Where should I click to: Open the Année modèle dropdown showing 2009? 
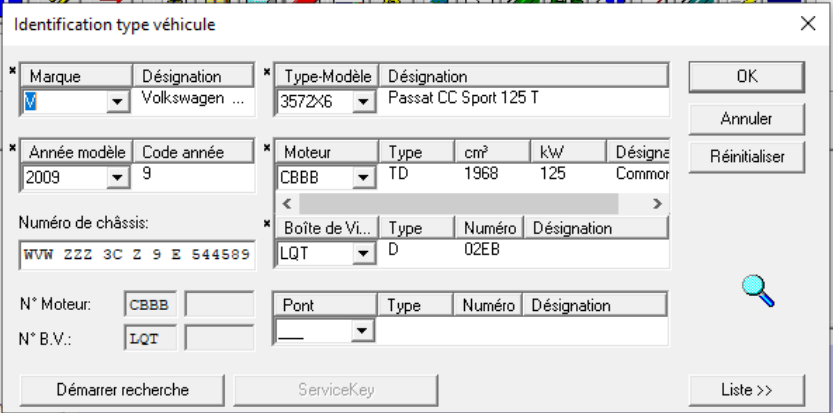click(x=117, y=177)
